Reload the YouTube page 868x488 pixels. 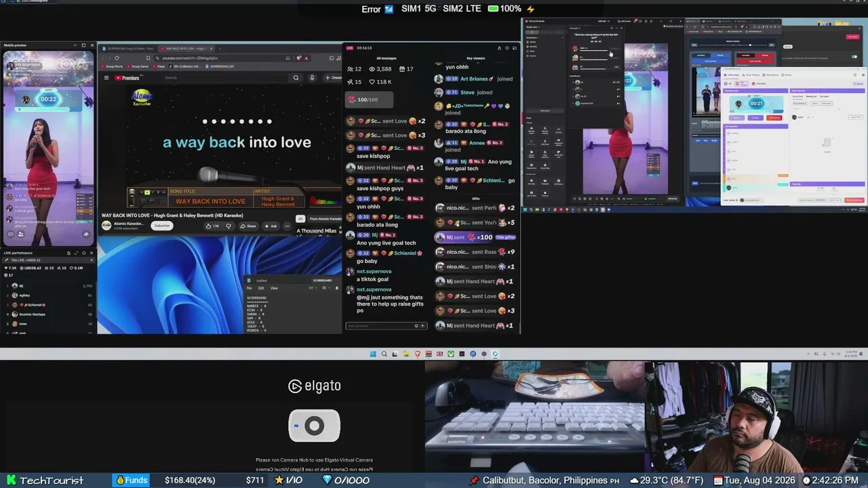coord(117,58)
